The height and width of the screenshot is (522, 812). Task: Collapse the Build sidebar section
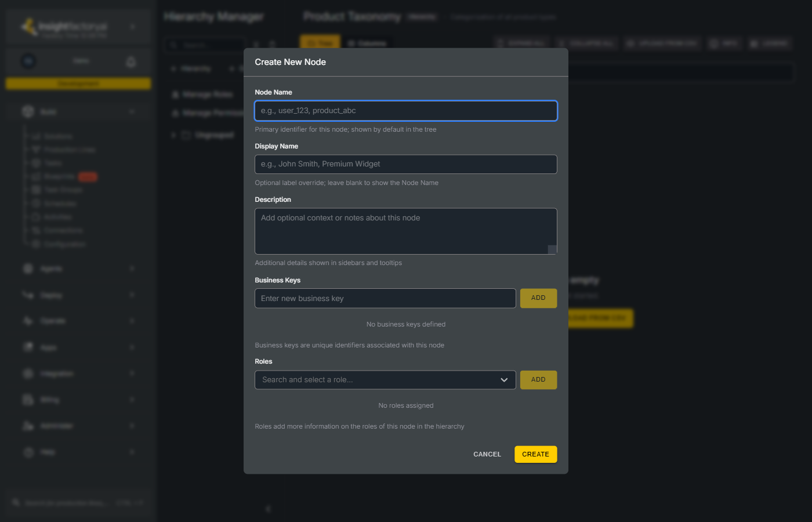click(x=130, y=111)
